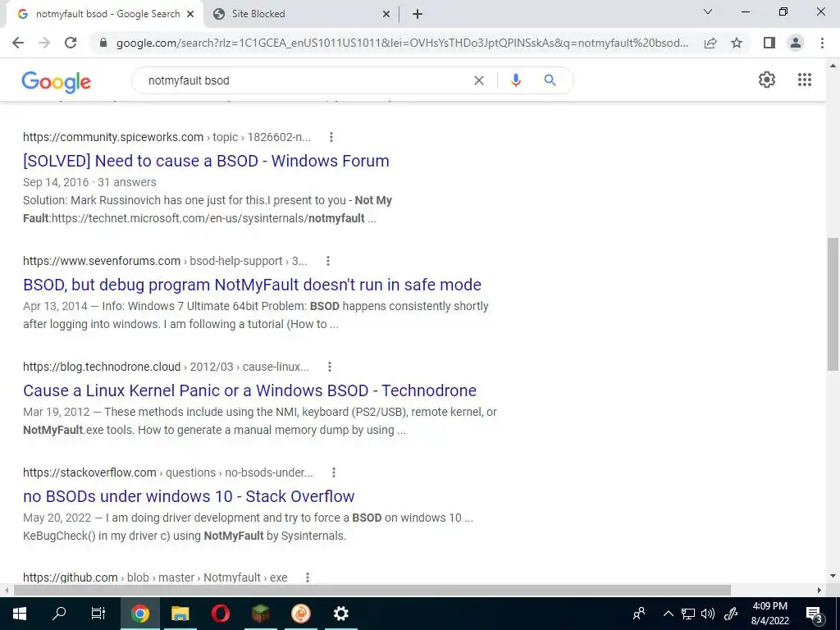
Task: Open options for stackoverflow result
Action: 334,472
